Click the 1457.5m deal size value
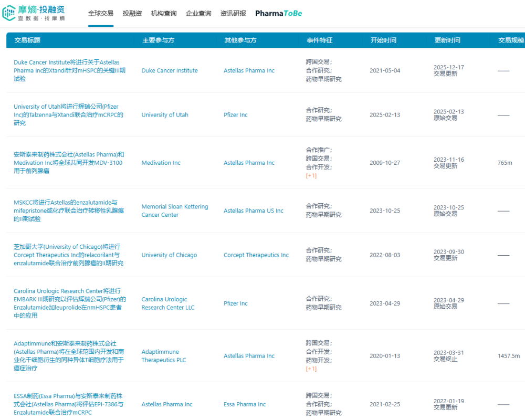This screenshot has width=525, height=420. point(509,356)
